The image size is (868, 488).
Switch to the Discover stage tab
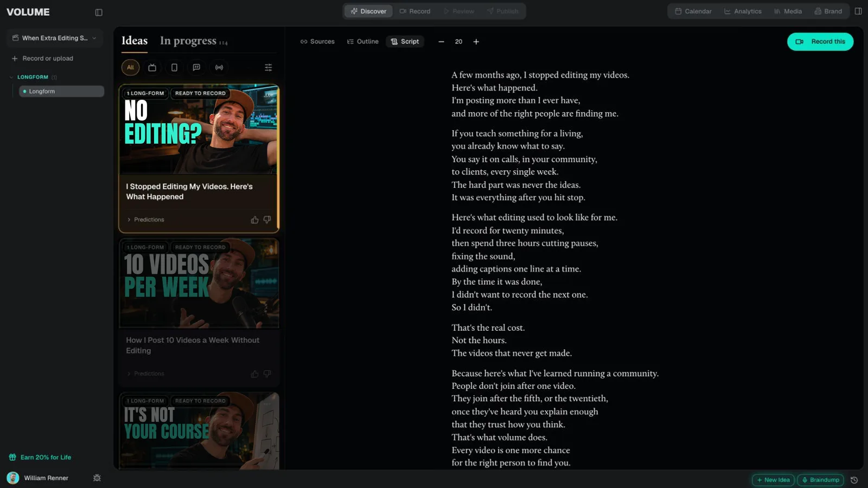click(368, 11)
